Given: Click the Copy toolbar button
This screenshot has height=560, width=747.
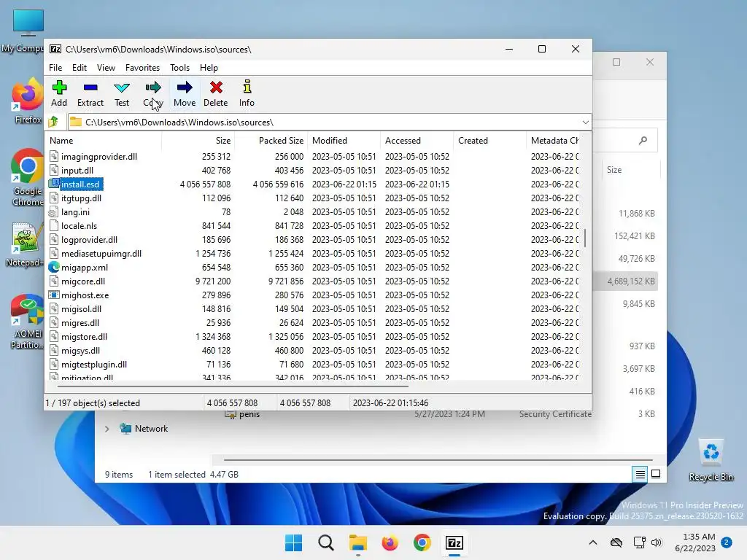Looking at the screenshot, I should coord(153,93).
